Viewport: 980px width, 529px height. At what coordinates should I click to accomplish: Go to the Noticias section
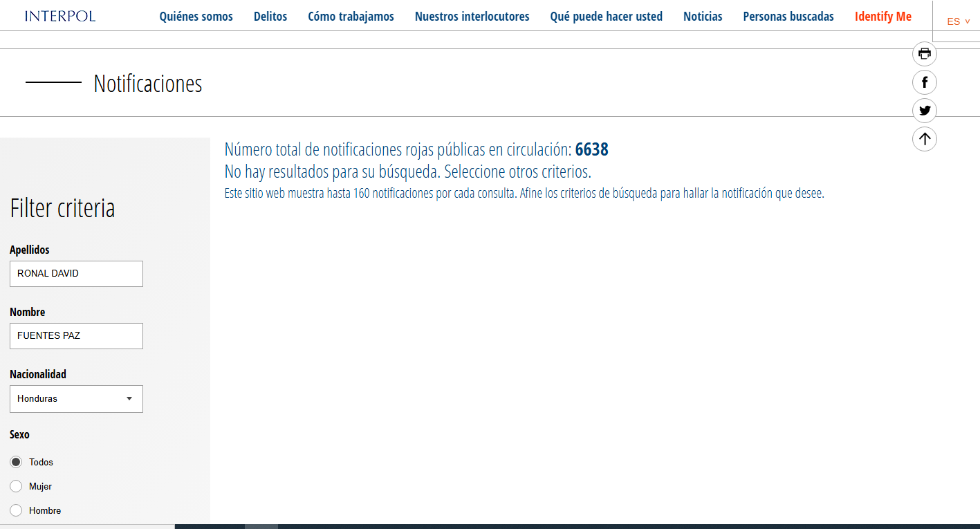coord(703,17)
